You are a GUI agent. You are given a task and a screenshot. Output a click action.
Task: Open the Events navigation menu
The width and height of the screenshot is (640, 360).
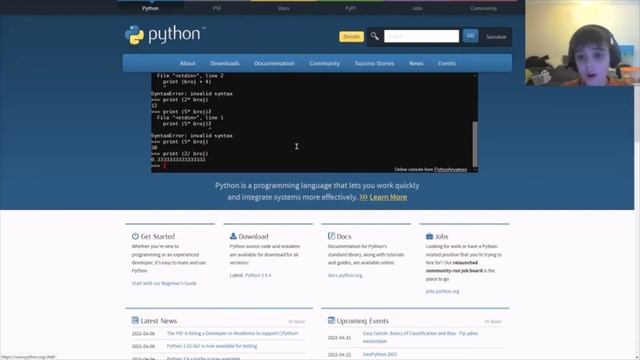[447, 63]
